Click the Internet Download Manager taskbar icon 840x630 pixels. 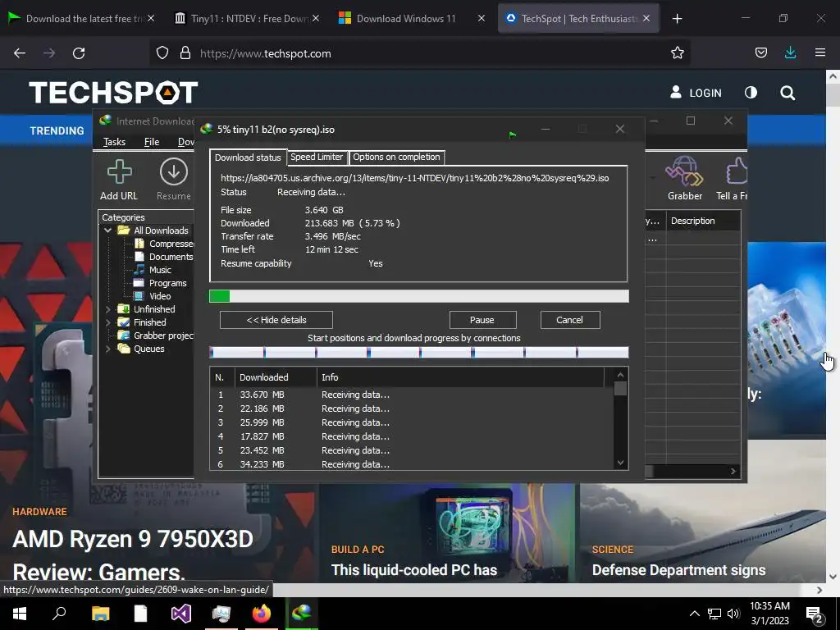pyautogui.click(x=302, y=613)
